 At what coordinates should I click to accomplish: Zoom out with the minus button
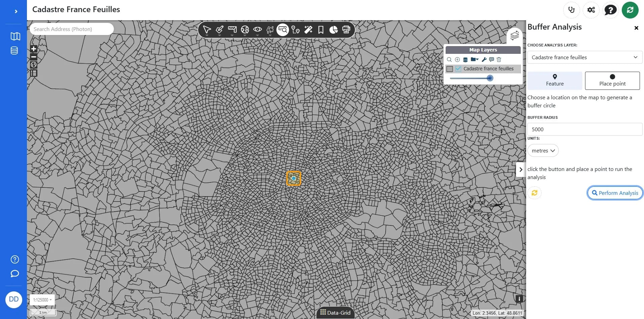(34, 57)
